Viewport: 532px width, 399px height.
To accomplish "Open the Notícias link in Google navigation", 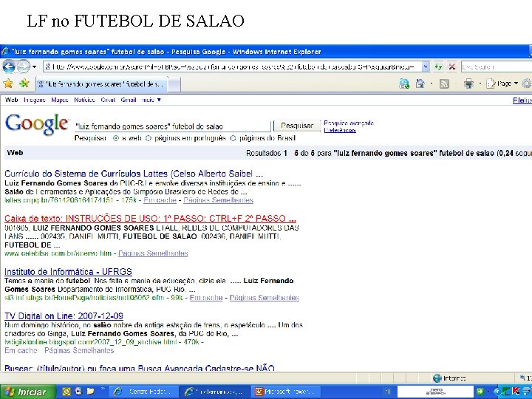I will tap(84, 100).
